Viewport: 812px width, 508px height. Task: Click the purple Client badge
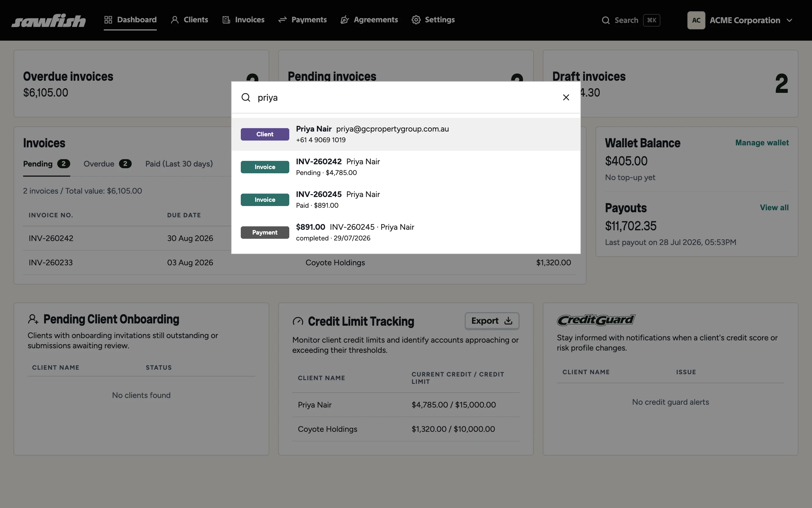pyautogui.click(x=265, y=134)
